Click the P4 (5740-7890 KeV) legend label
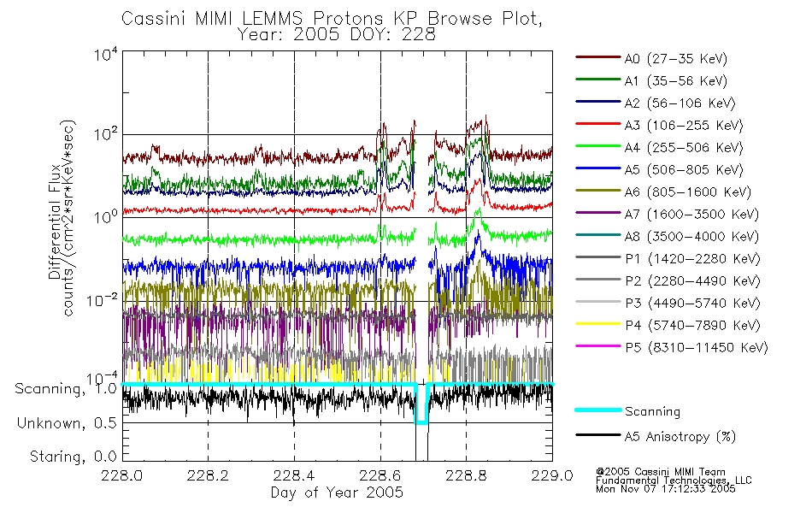The image size is (812, 513). click(692, 326)
